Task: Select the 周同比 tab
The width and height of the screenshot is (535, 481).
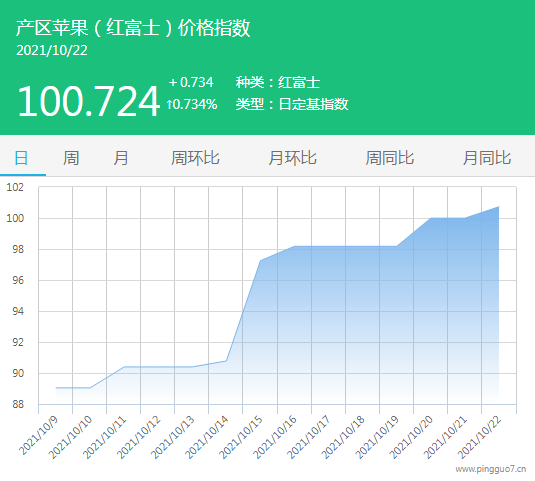Action: (390, 158)
